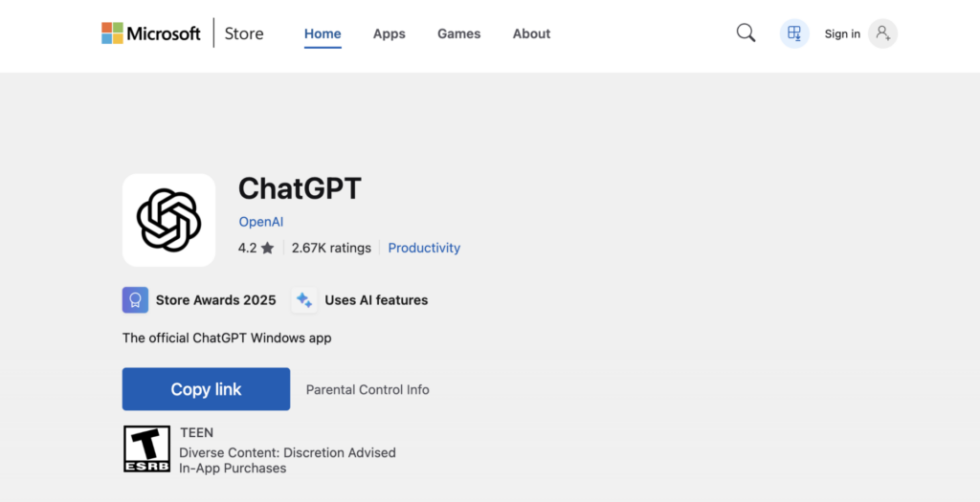Open the search magnifier icon
The image size is (980, 502).
tap(746, 33)
